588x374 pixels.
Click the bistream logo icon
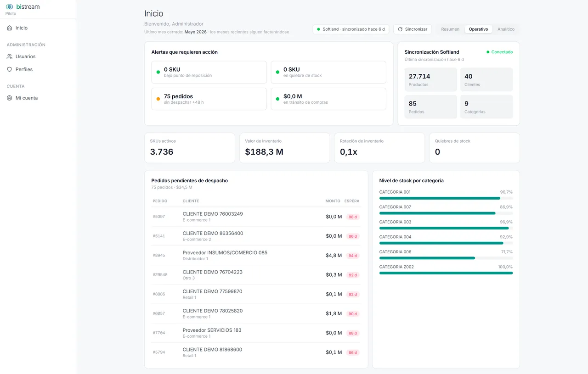(10, 7)
